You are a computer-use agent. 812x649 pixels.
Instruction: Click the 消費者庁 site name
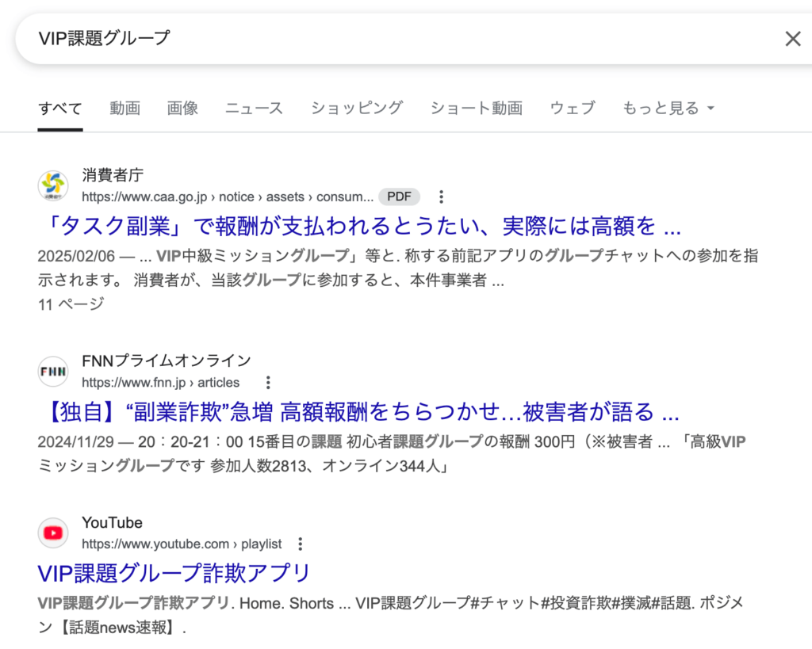tap(113, 175)
